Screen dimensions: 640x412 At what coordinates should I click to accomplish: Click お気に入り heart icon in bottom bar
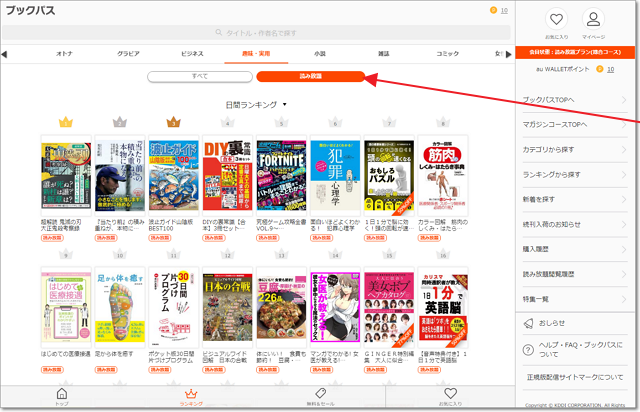[x=450, y=396]
